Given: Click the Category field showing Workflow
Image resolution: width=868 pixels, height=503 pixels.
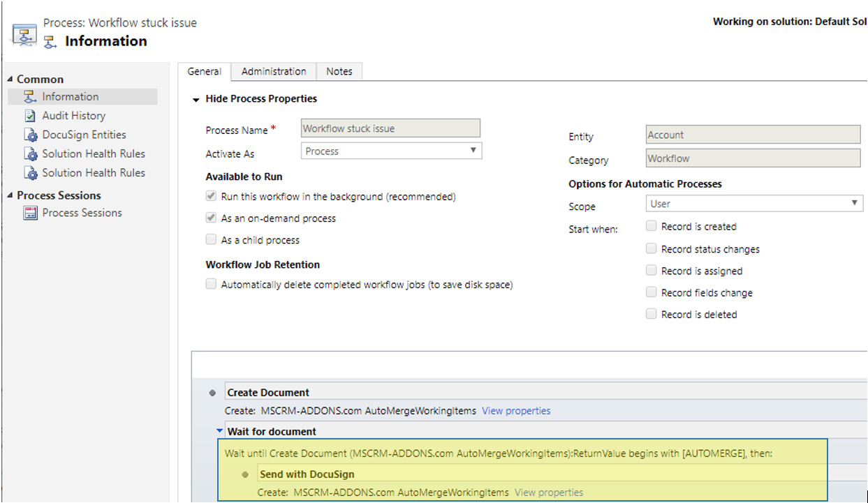Looking at the screenshot, I should (x=753, y=158).
